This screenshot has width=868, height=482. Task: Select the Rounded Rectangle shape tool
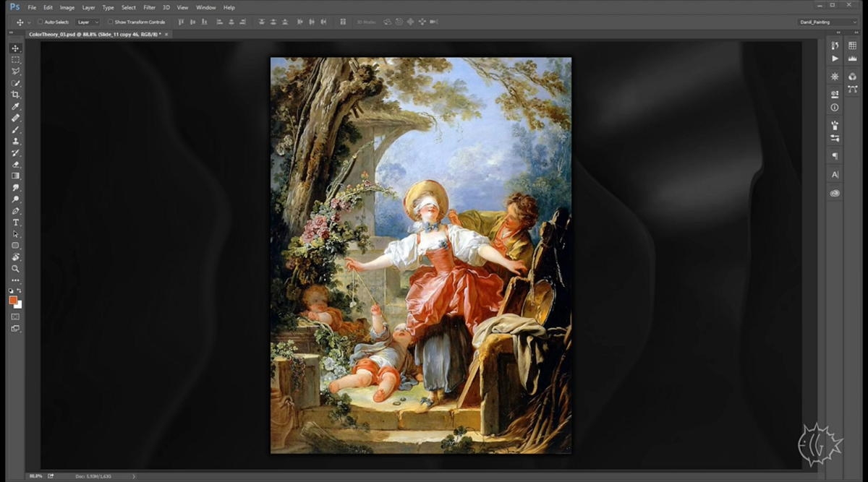[x=15, y=245]
